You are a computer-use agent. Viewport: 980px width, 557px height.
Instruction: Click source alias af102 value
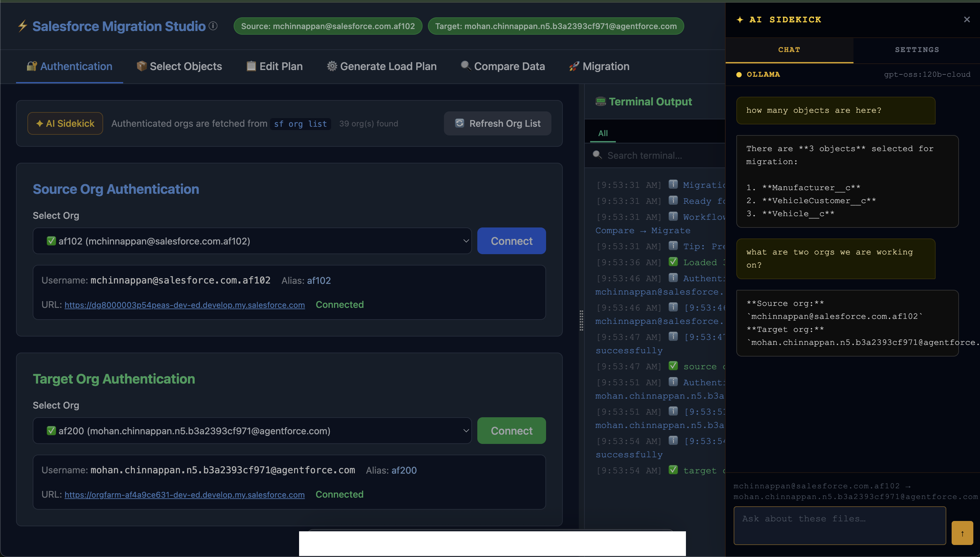pyautogui.click(x=319, y=281)
